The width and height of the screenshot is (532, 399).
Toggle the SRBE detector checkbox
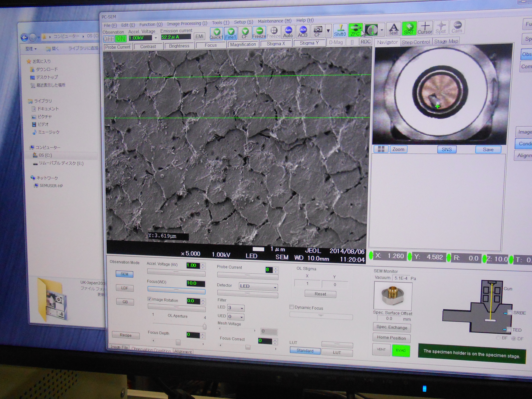pos(510,312)
